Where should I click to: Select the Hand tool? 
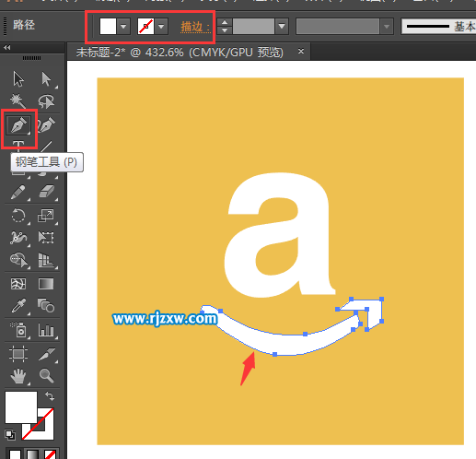[18, 376]
